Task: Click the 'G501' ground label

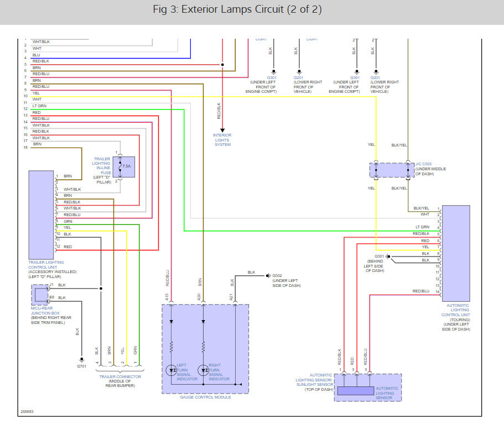Action: (380, 257)
